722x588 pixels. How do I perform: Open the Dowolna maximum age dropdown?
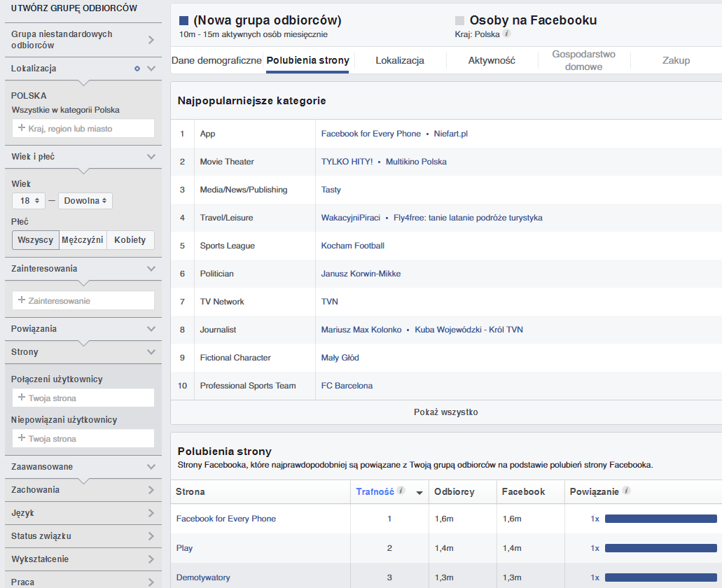(85, 201)
